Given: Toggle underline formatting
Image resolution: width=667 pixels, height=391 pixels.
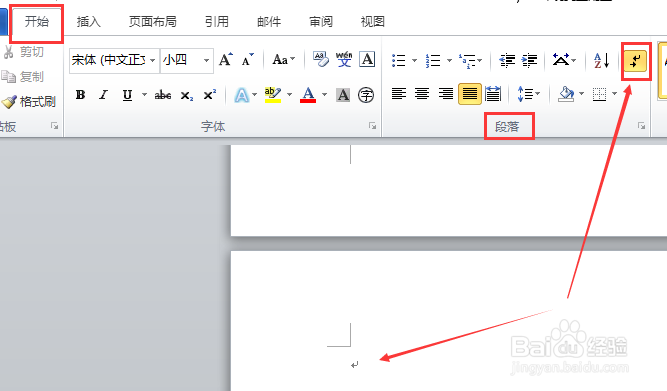Looking at the screenshot, I should click(127, 95).
